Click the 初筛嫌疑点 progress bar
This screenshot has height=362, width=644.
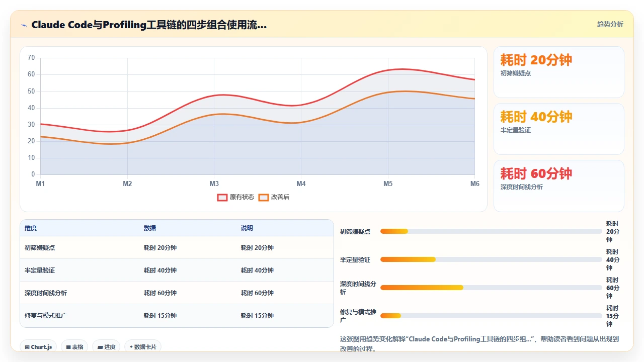(x=491, y=231)
